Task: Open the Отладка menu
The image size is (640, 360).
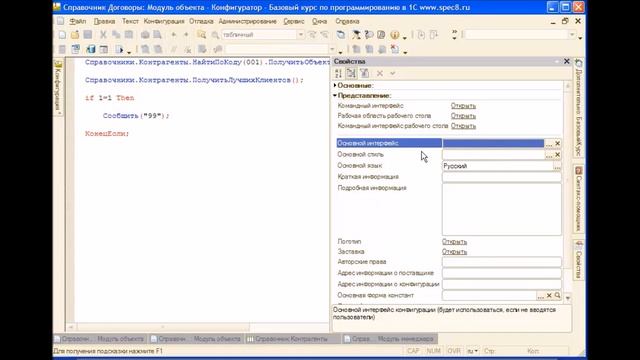Action: [x=201, y=21]
